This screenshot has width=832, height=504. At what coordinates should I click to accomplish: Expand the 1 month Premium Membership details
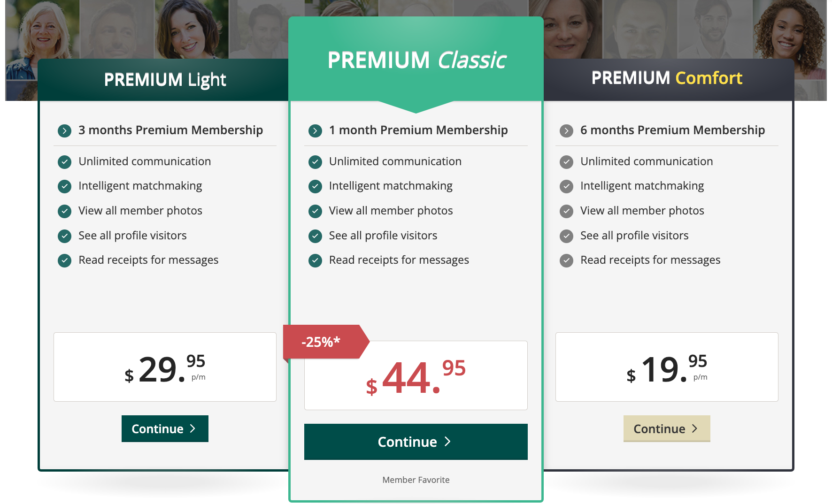pyautogui.click(x=315, y=131)
